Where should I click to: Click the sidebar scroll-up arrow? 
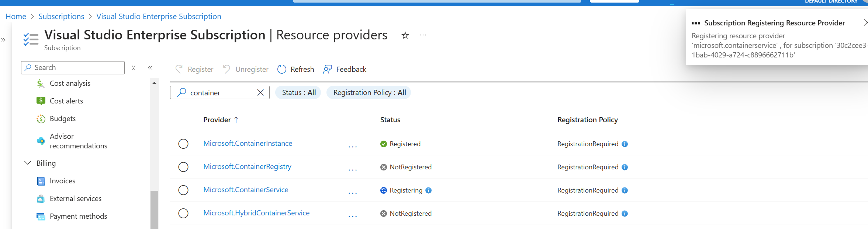(x=154, y=83)
